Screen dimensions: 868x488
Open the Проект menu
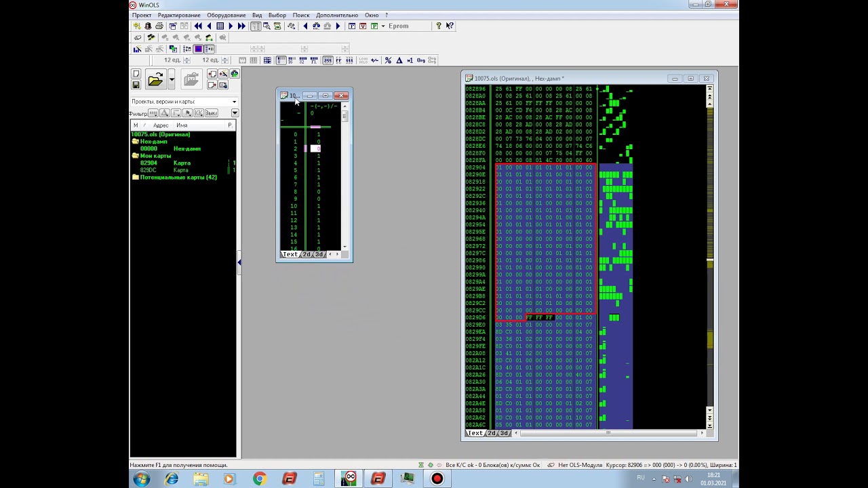click(x=142, y=15)
